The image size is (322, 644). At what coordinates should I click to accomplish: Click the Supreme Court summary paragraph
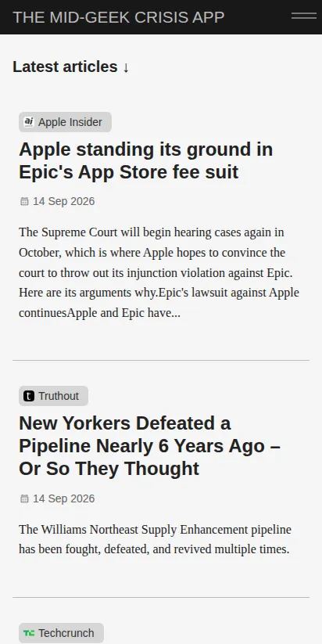(x=159, y=272)
